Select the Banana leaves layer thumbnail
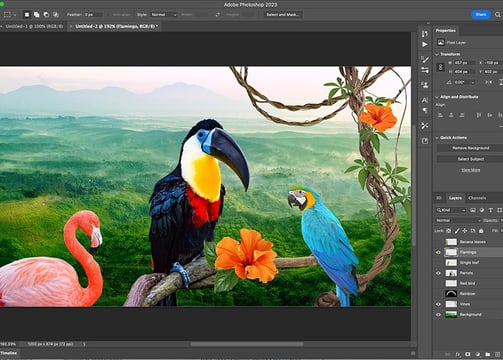 (x=451, y=242)
